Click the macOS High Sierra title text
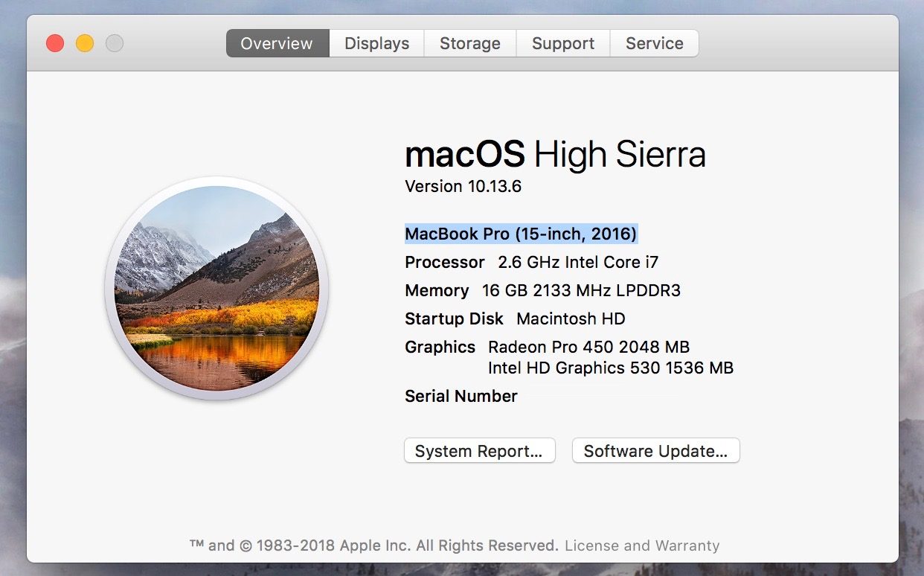Viewport: 924px width, 576px height. (555, 154)
